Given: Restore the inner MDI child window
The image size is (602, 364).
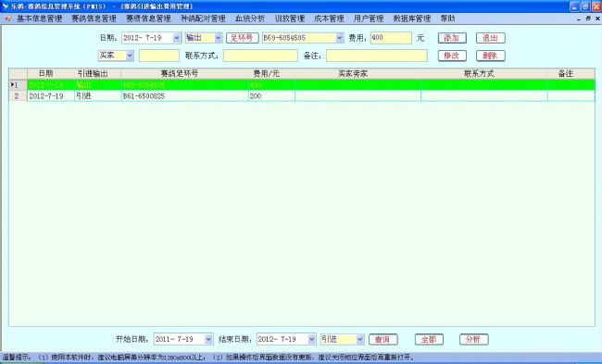Looking at the screenshot, I should pos(588,19).
